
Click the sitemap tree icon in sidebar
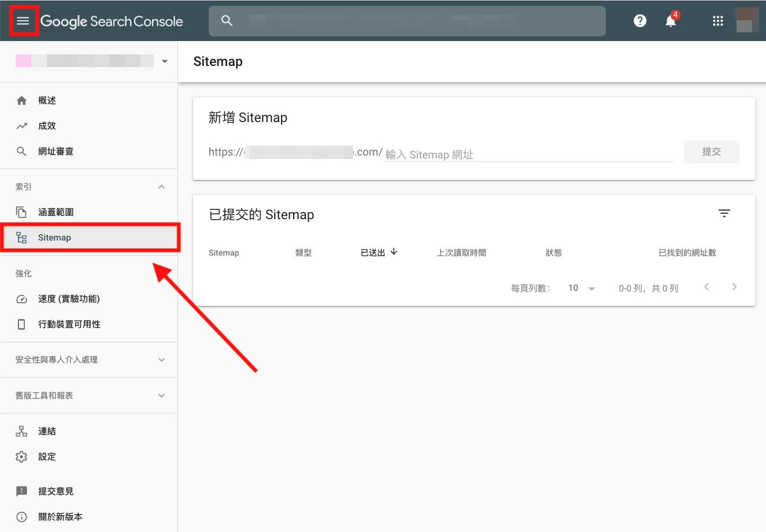tap(21, 238)
